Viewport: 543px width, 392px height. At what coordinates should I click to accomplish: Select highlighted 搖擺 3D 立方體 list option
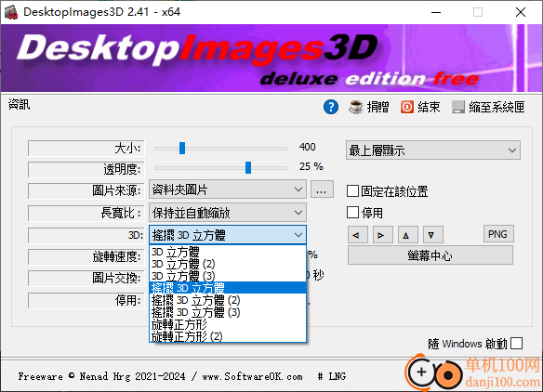pyautogui.click(x=228, y=288)
